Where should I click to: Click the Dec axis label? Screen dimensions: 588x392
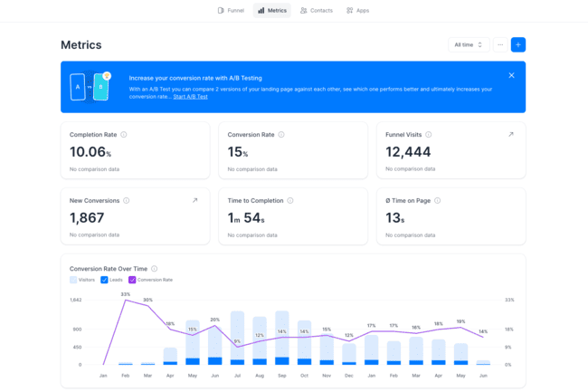click(x=349, y=376)
